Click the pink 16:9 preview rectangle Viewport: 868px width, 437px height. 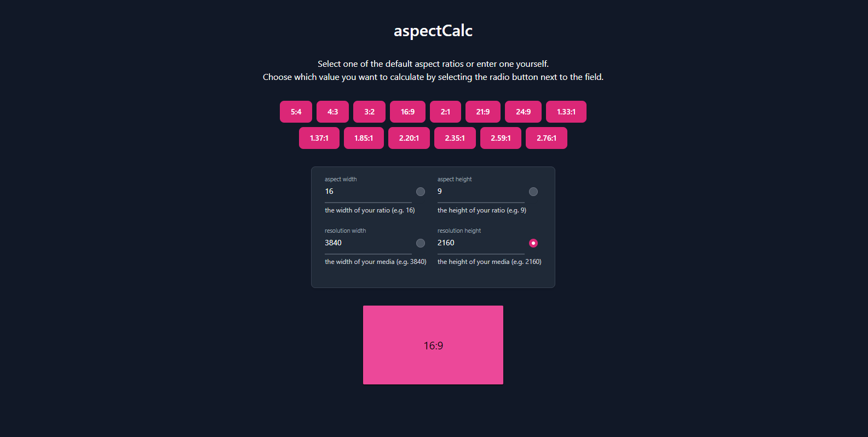click(x=433, y=345)
